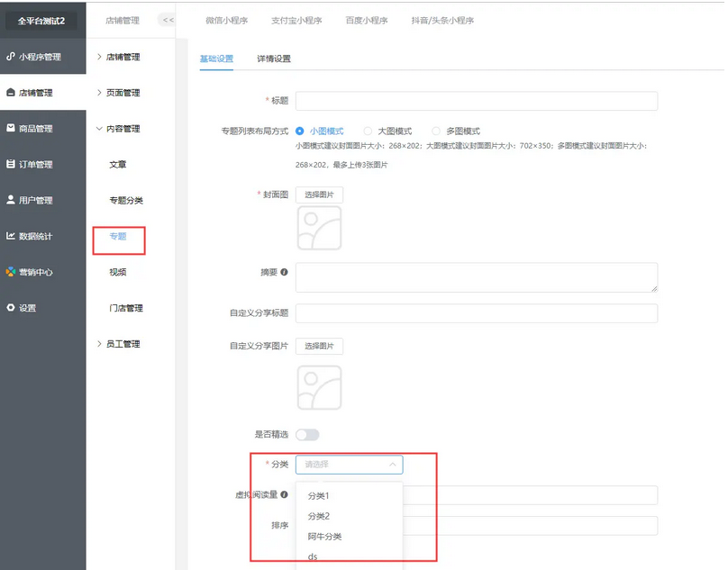Expand 店铺管理 in the submenu
This screenshot has height=570, width=728.
pos(118,57)
